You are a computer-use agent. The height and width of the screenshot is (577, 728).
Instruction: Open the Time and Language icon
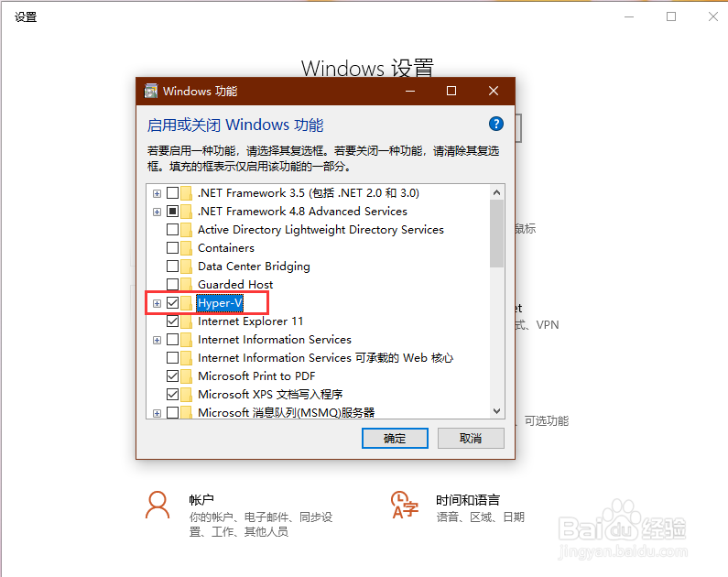tap(404, 505)
